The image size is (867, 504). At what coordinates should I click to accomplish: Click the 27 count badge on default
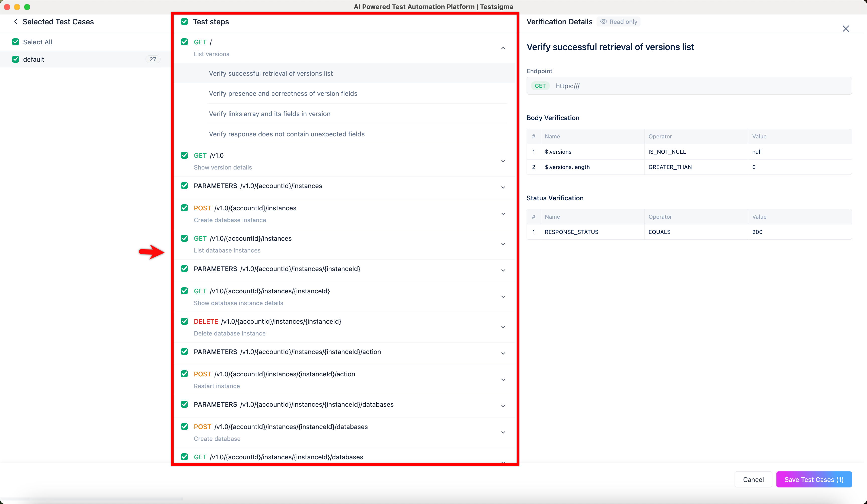coord(153,59)
